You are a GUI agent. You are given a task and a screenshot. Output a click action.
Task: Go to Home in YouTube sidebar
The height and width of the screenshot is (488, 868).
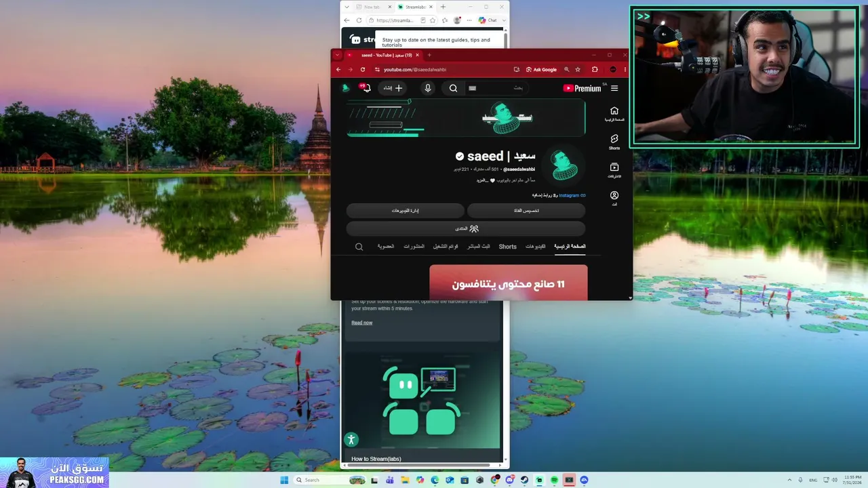coord(614,113)
